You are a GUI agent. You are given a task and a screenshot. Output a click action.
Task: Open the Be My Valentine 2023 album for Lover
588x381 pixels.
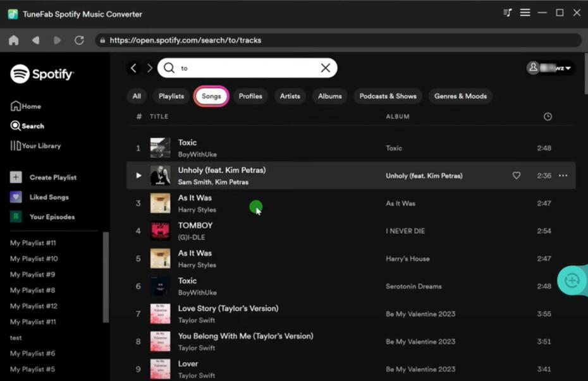coord(420,370)
